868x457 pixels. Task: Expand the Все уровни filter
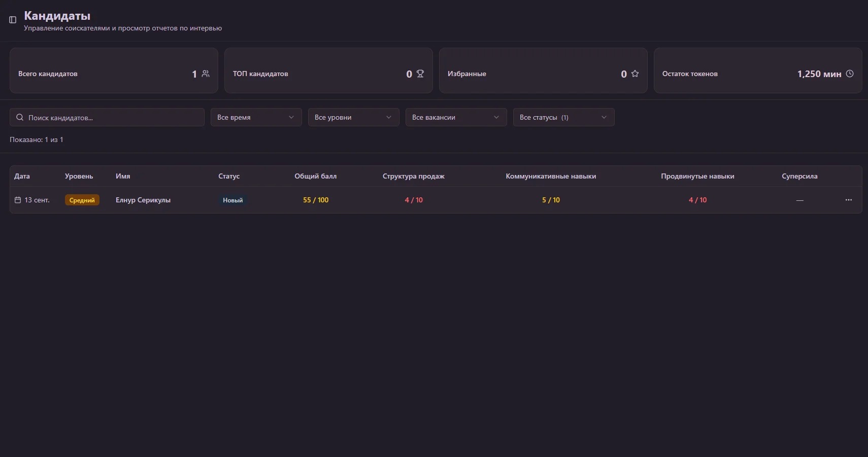pyautogui.click(x=353, y=117)
